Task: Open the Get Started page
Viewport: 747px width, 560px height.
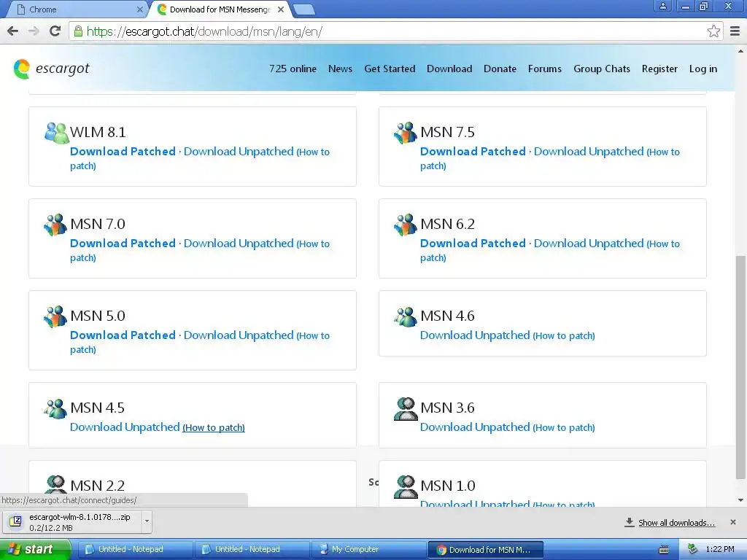Action: (390, 69)
